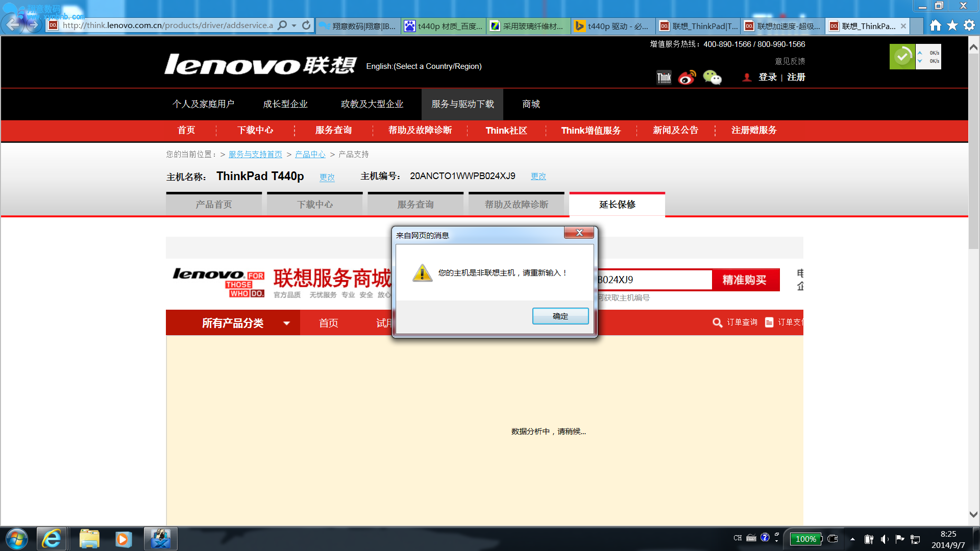Open 成长型企业 menu
Image resolution: width=980 pixels, height=551 pixels.
tap(285, 104)
